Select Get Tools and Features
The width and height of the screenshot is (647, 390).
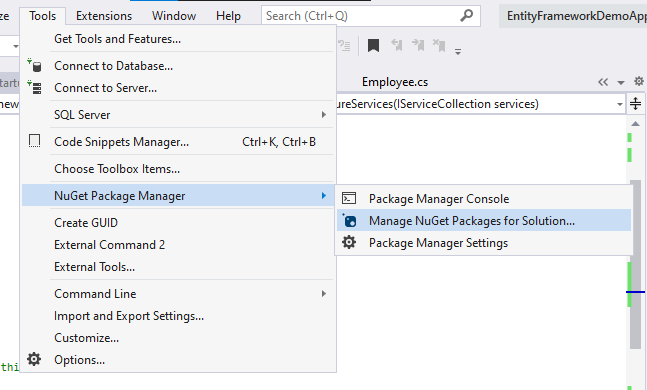[118, 39]
